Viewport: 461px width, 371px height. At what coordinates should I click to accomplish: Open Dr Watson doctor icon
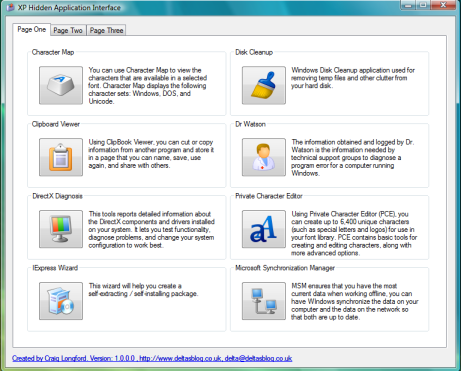264,157
